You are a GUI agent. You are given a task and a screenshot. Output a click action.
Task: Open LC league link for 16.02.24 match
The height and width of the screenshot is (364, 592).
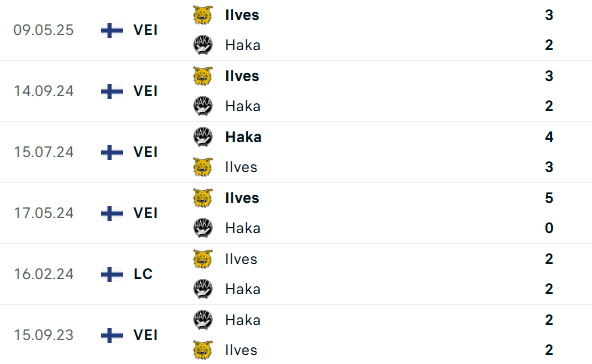tap(143, 274)
